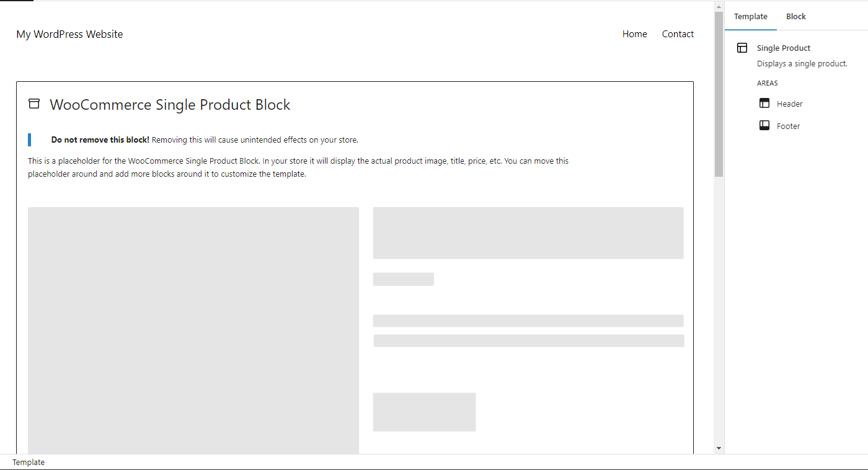The image size is (868, 470).
Task: Click the 'Displays a single product.' description
Action: pyautogui.click(x=802, y=63)
